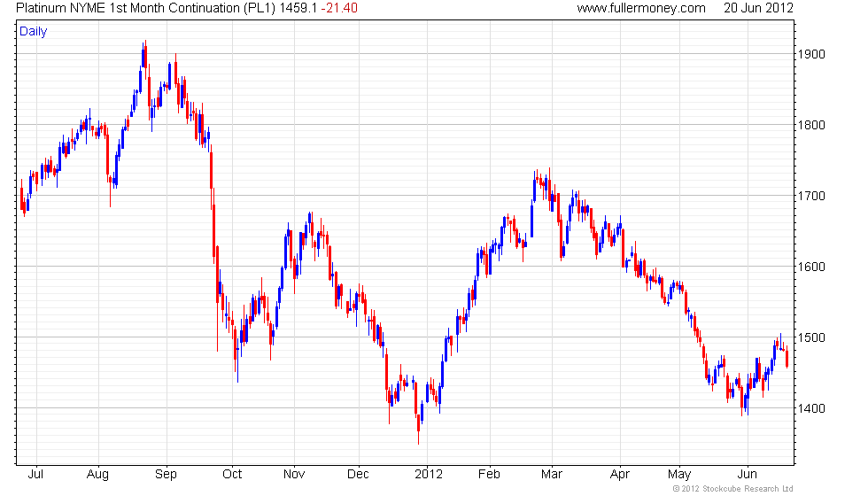Click the chart title 'Platinum NYME 1st Month Continuation (PL1)'

pyautogui.click(x=145, y=8)
